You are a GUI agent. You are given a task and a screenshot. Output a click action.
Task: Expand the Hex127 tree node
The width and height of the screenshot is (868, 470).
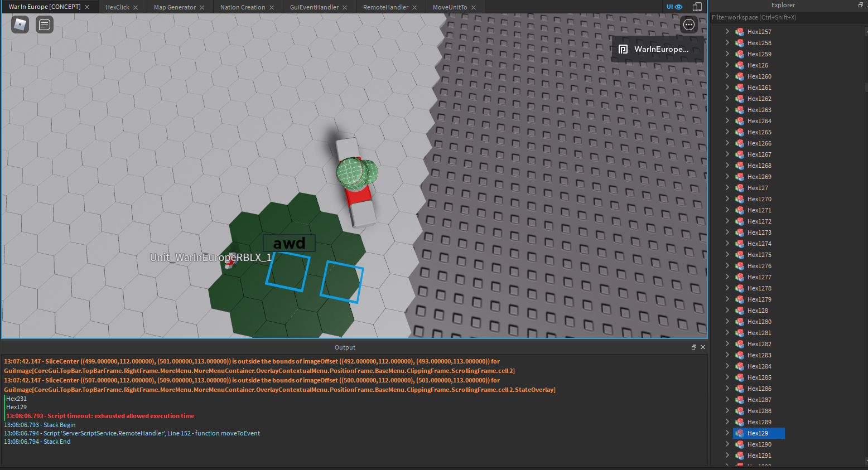coord(727,188)
